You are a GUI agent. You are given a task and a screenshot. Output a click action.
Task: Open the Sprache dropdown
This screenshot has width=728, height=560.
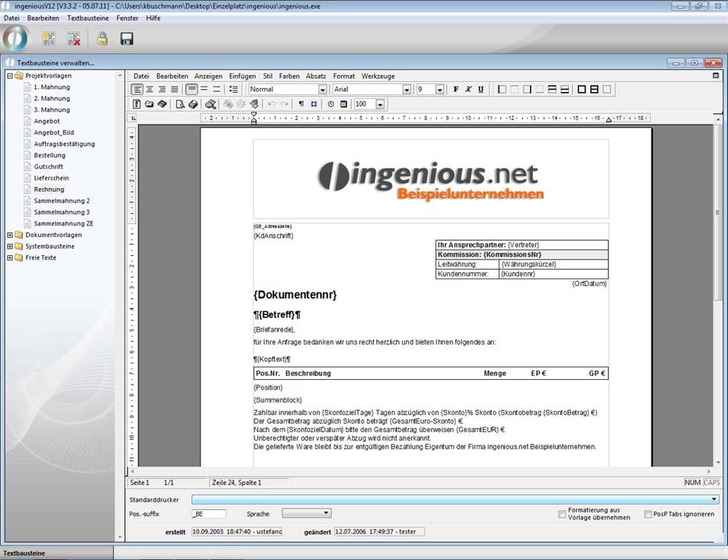[x=326, y=513]
